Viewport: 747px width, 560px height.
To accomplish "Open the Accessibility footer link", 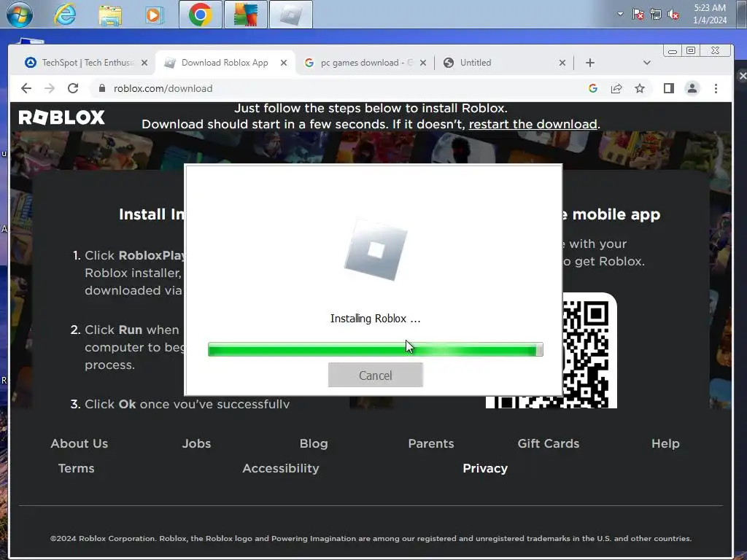I will tap(281, 468).
